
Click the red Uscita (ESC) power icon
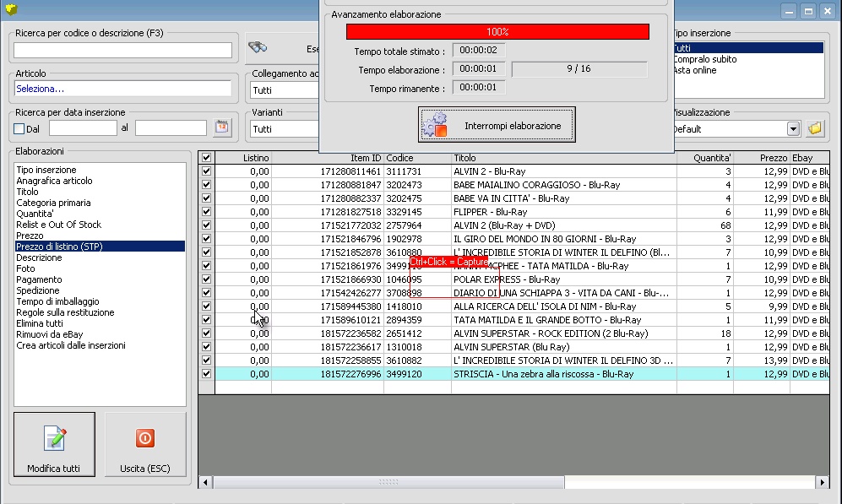145,438
